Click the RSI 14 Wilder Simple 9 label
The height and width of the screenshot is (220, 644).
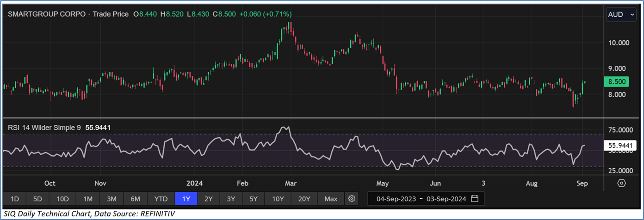pos(43,127)
